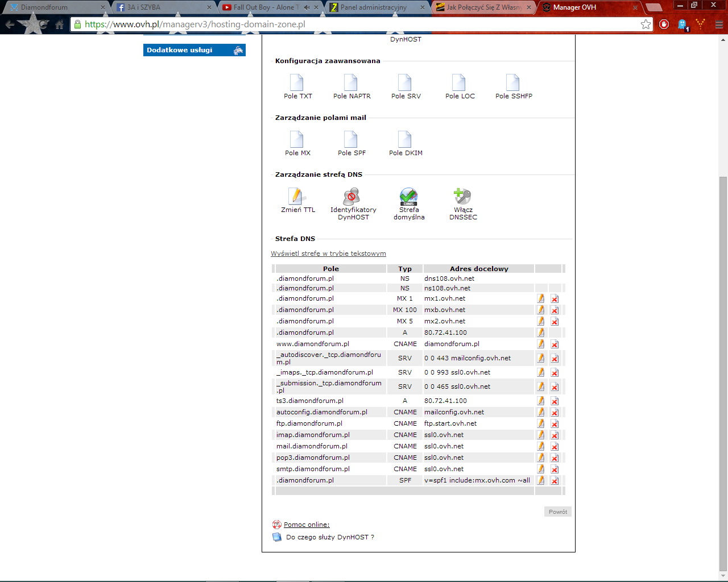Select the Strefa domyślna icon
Viewport: 728px width, 582px height.
(408, 197)
